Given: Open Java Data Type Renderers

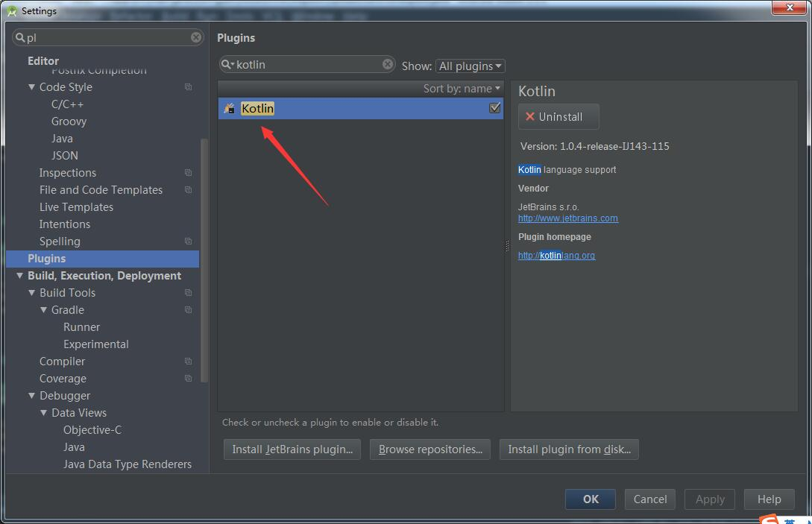Looking at the screenshot, I should point(128,464).
